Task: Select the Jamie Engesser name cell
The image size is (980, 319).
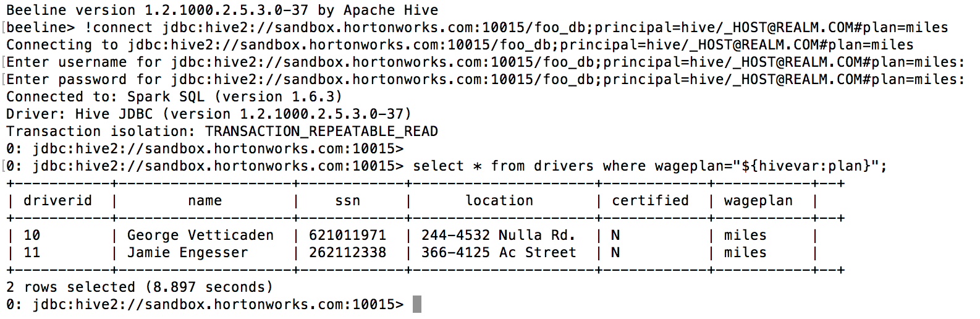Action: (x=187, y=253)
